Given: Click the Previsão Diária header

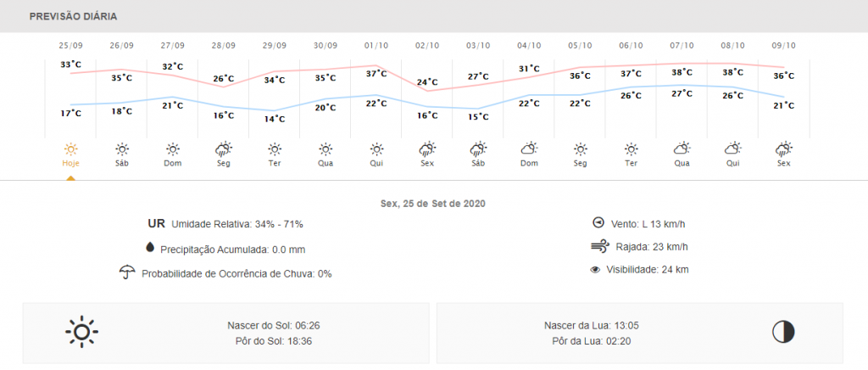Looking at the screenshot, I should coord(73,16).
